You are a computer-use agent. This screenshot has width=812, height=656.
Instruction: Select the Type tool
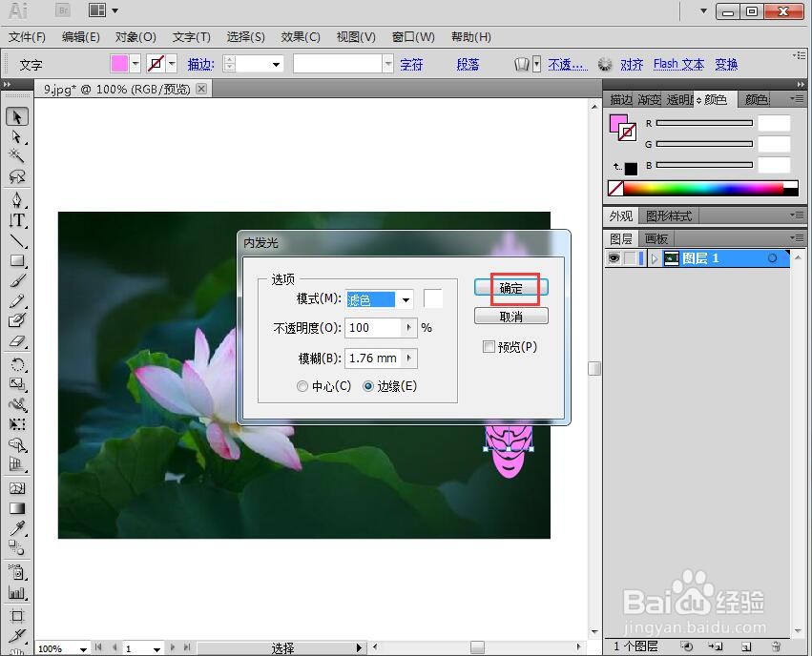[x=17, y=220]
